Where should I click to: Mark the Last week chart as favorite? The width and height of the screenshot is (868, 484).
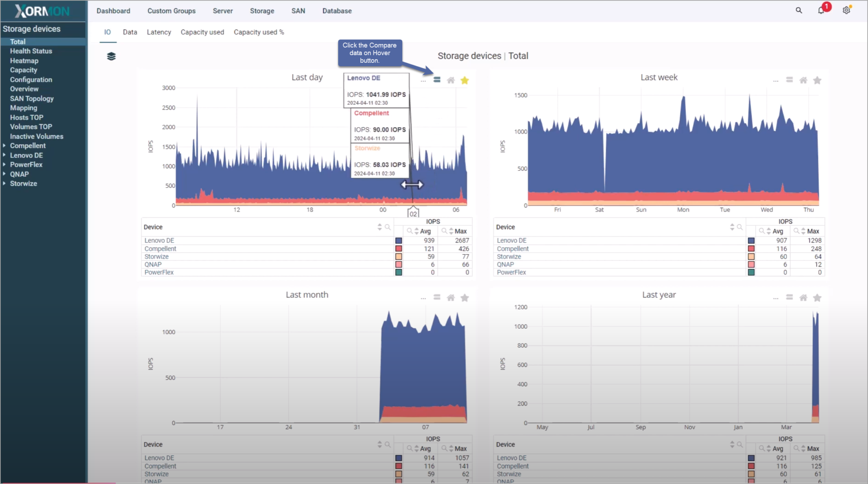click(817, 80)
